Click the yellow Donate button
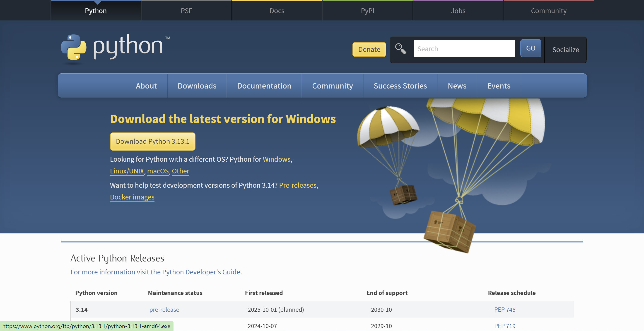This screenshot has height=331, width=644. pyautogui.click(x=369, y=49)
